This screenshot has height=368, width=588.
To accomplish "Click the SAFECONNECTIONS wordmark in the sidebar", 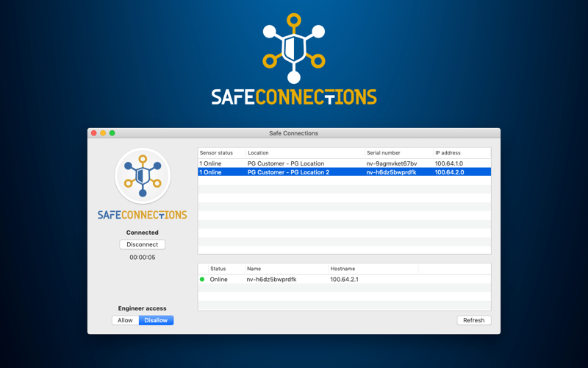I will (142, 215).
